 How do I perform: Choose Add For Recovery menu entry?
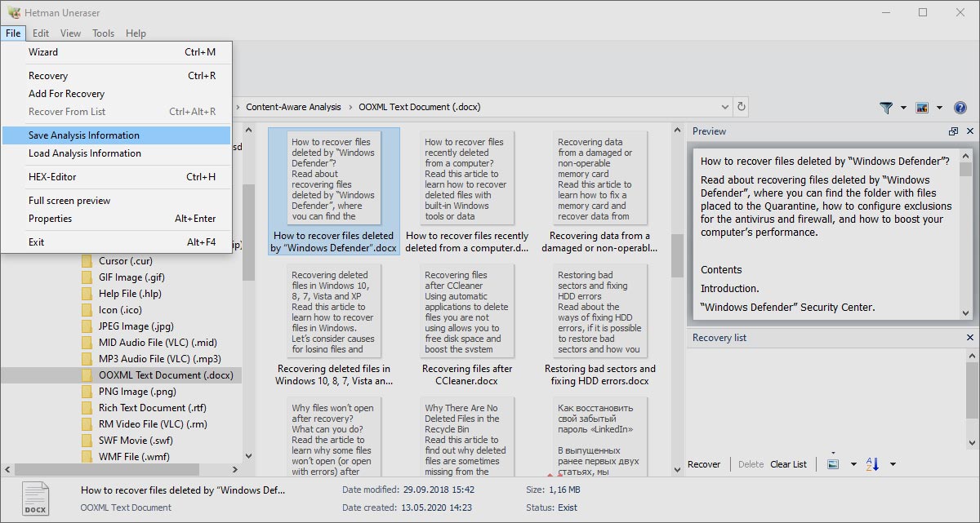point(117,94)
